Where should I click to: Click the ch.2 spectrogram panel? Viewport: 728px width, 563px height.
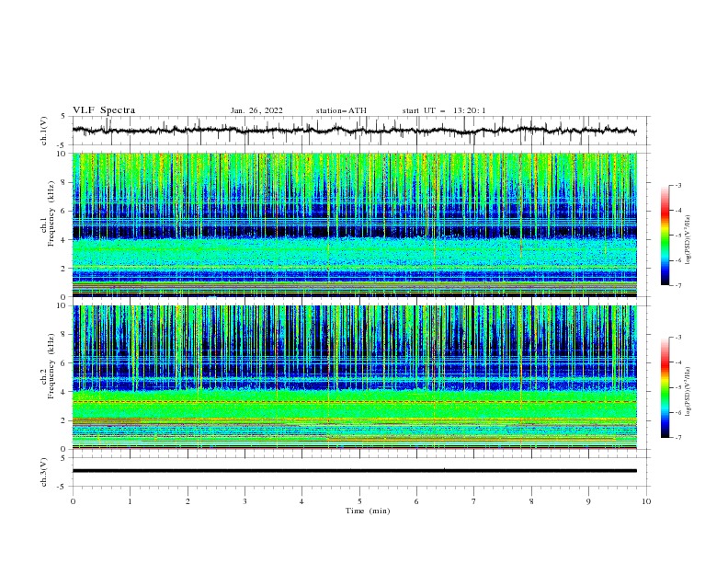[x=354, y=377]
